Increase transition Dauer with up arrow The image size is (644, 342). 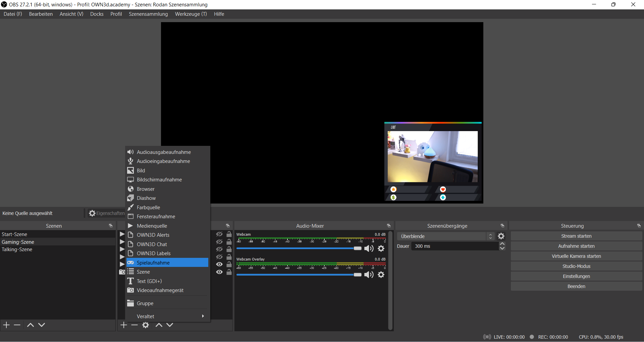[502, 244]
